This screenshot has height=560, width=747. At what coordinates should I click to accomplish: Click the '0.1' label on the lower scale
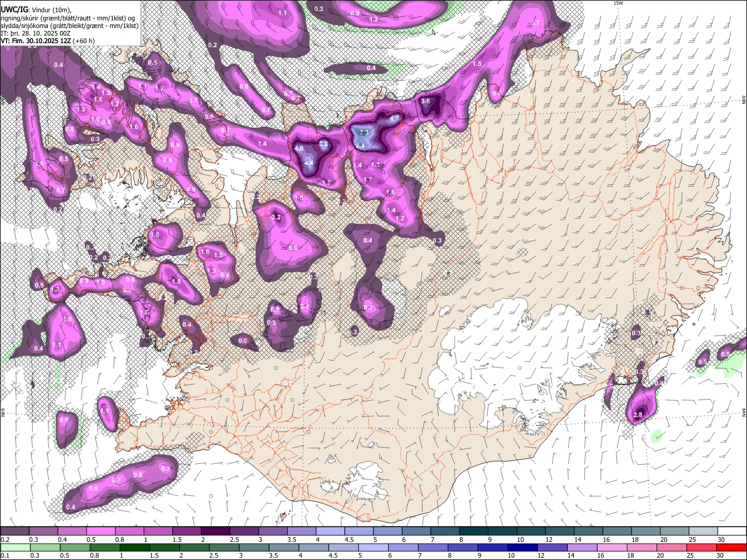5,556
